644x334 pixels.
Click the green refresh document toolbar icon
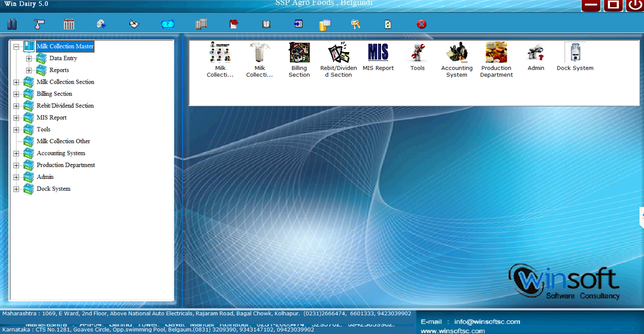click(388, 24)
